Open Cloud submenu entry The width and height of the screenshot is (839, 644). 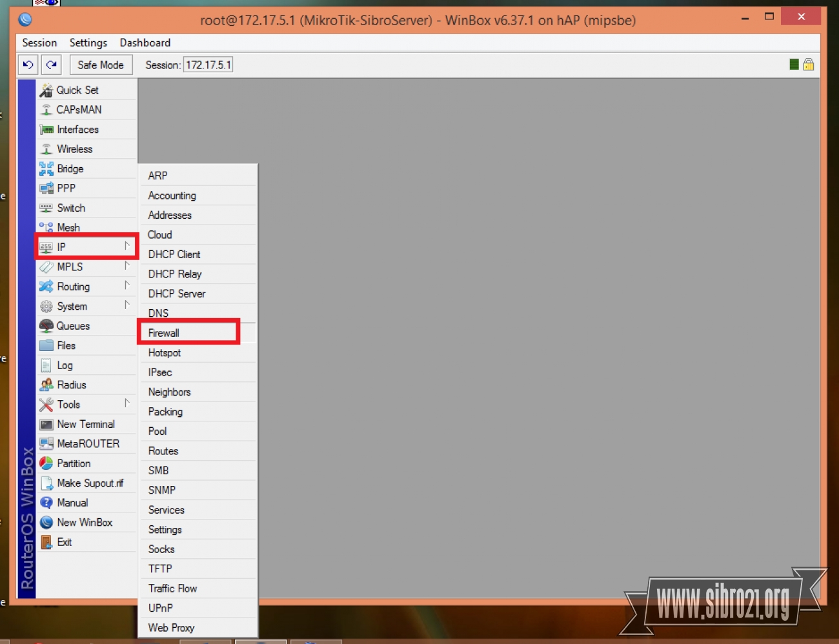pos(198,235)
